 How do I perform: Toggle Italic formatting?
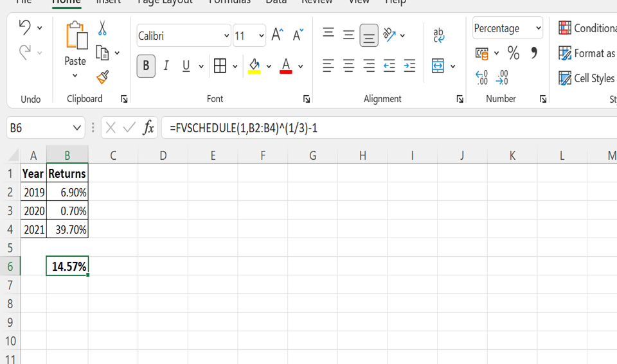point(166,66)
